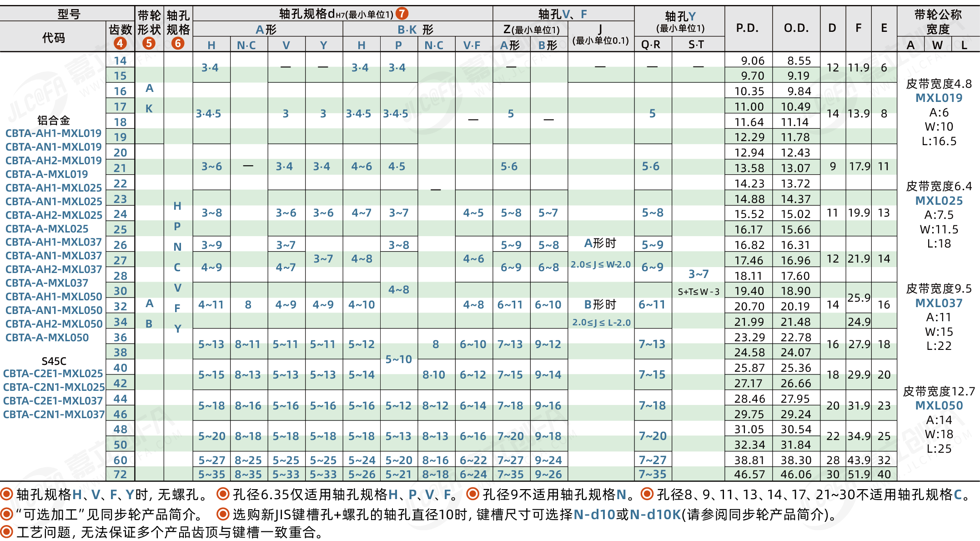Click the 皮带宽度4.8 width label
The height and width of the screenshot is (541, 980).
pyautogui.click(x=939, y=84)
